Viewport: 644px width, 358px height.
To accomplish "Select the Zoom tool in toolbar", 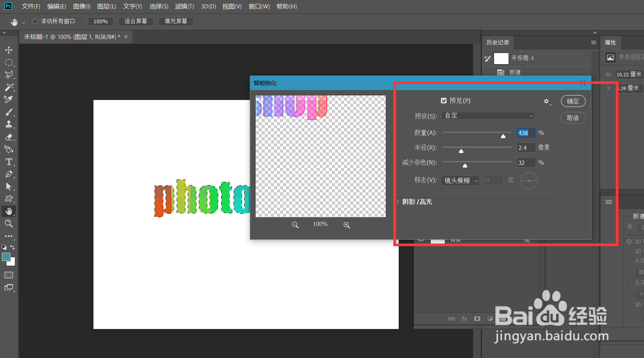I will tap(9, 224).
